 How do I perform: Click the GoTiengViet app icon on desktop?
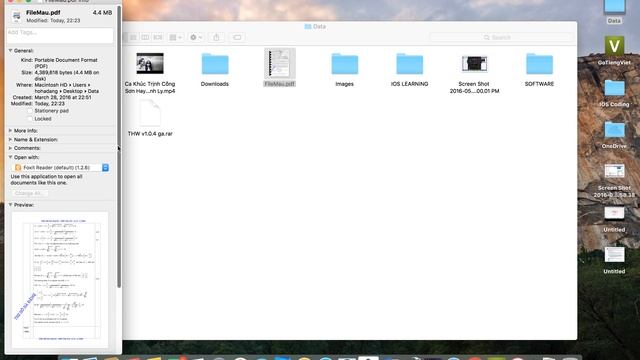614,46
